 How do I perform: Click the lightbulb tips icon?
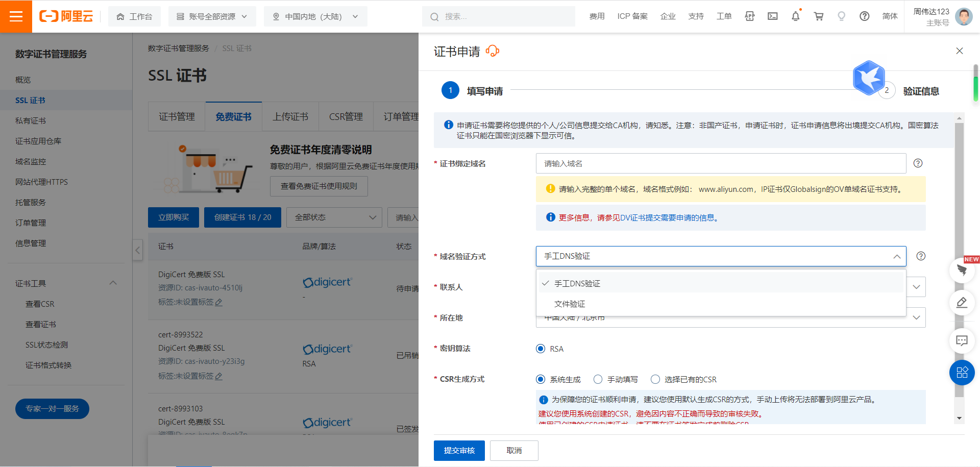click(x=842, y=16)
